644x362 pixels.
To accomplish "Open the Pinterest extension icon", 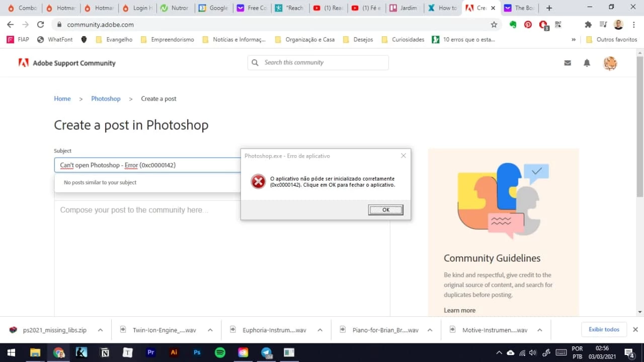I will pyautogui.click(x=528, y=24).
